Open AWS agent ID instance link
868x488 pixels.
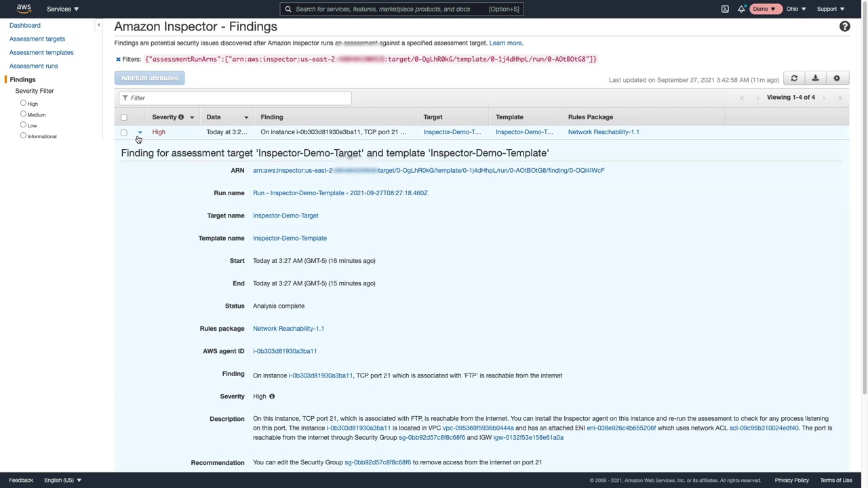coord(285,351)
